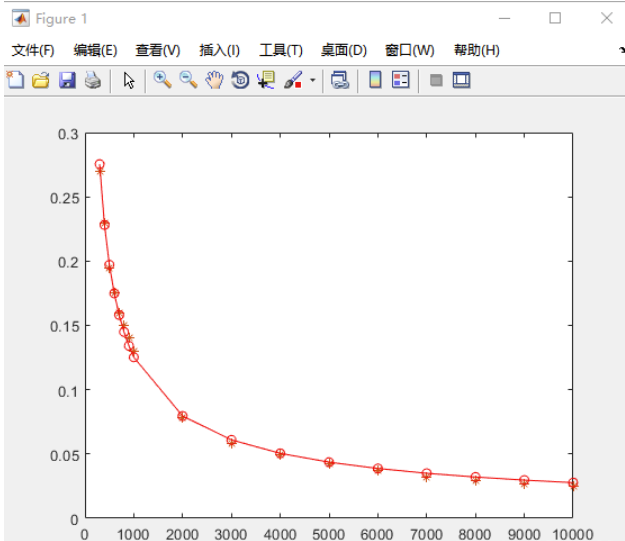Activate the Pan hand tool
The image size is (625, 541).
[214, 80]
